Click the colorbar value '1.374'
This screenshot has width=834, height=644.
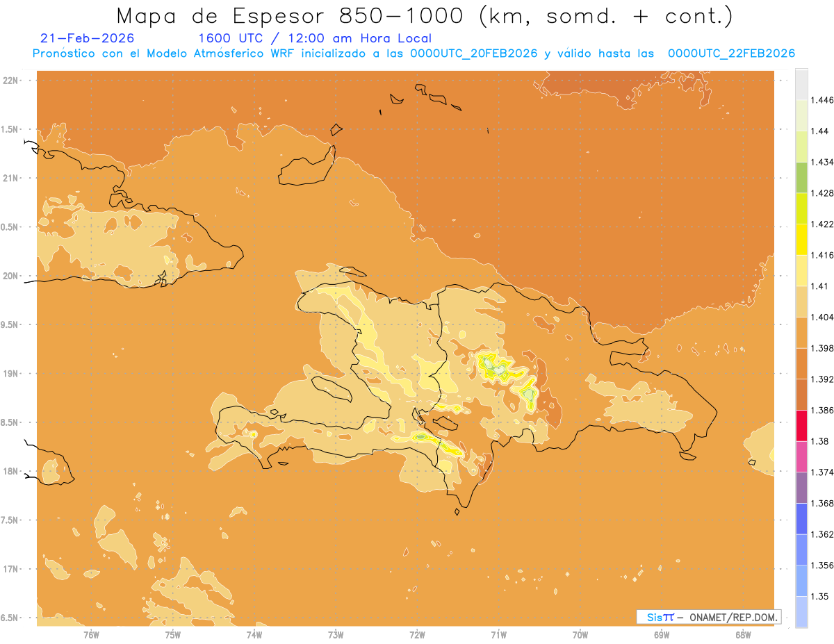tap(823, 472)
